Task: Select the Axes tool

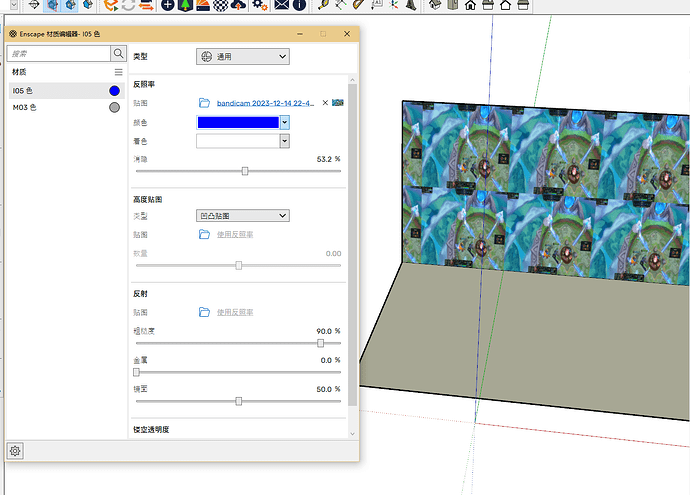Action: click(394, 5)
